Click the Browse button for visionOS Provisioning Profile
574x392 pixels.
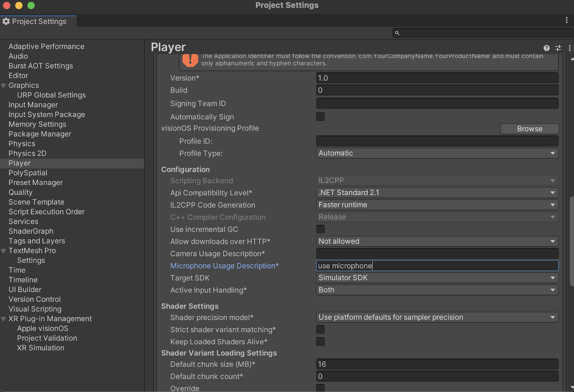click(x=530, y=128)
